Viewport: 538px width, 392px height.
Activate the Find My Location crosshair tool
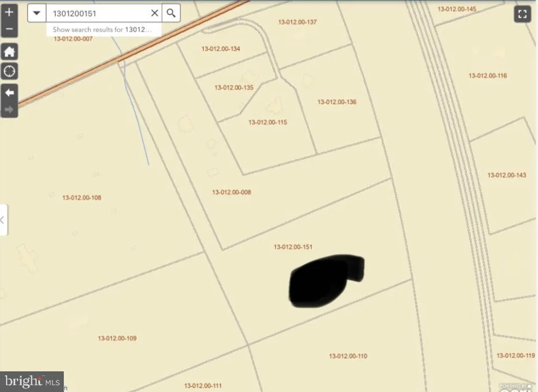click(9, 71)
